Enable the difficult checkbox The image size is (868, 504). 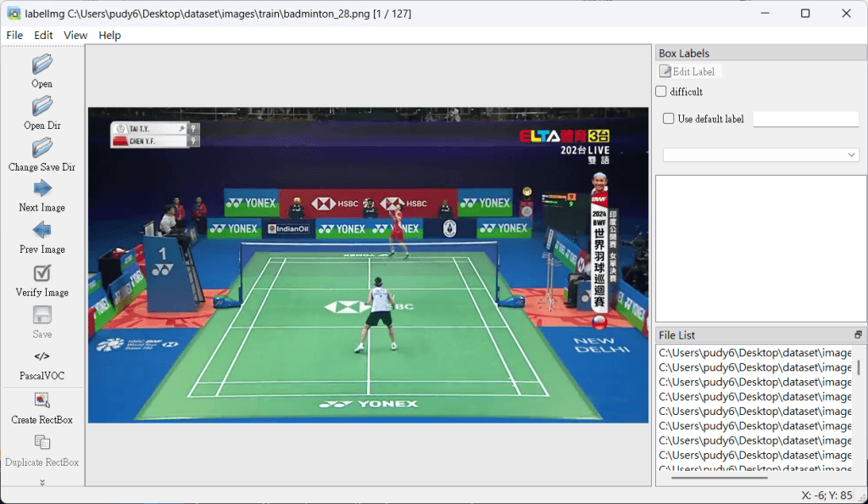662,92
